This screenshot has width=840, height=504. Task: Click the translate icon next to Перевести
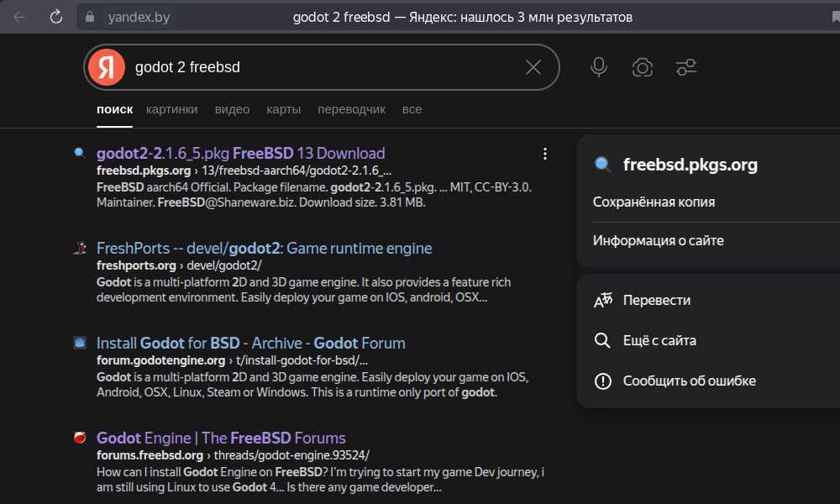(x=602, y=300)
